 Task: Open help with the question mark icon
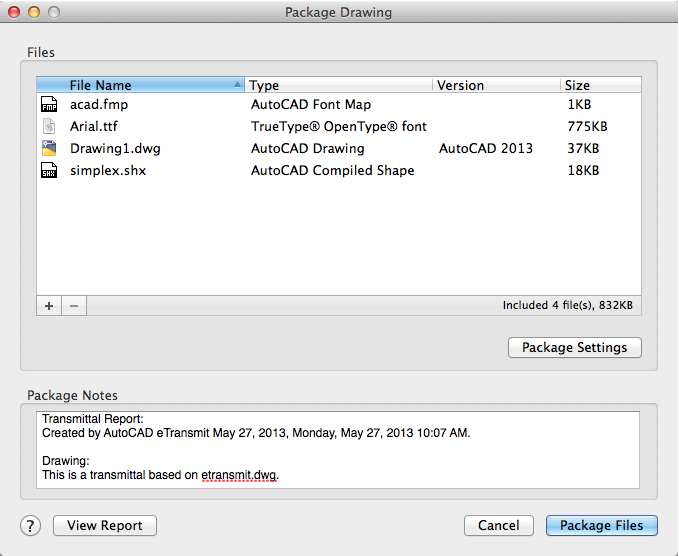click(30, 526)
